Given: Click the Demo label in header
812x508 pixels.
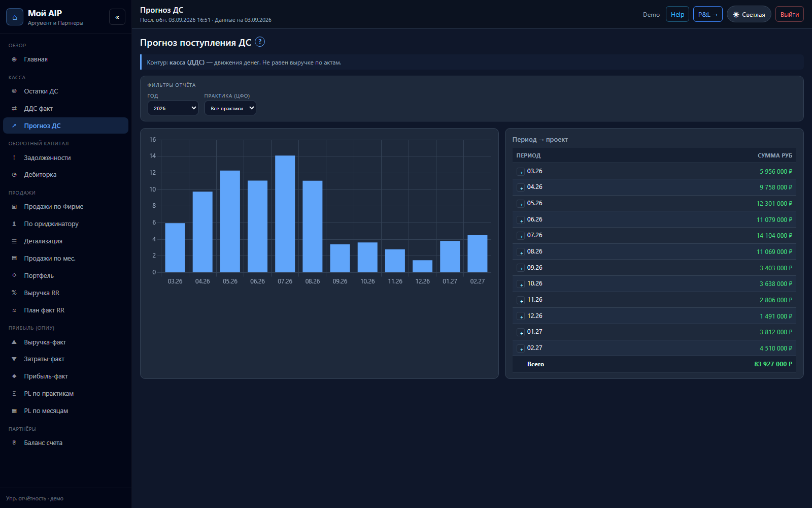Looking at the screenshot, I should coord(651,15).
